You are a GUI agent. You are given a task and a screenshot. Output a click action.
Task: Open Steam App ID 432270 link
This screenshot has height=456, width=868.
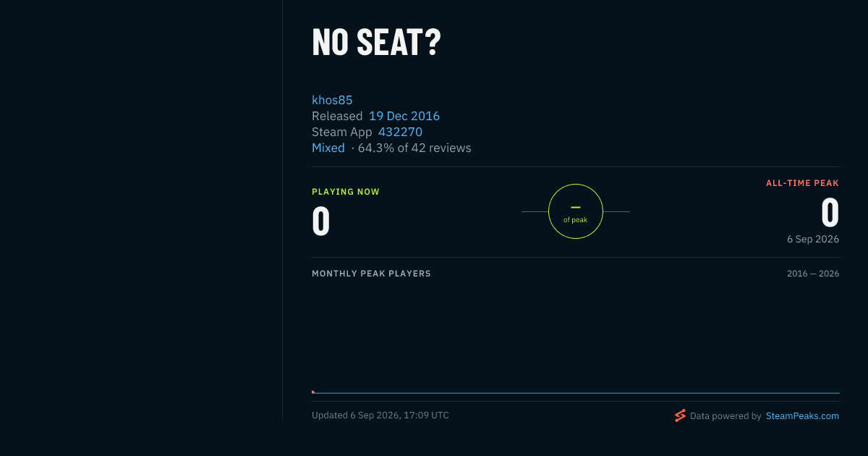pyautogui.click(x=400, y=132)
